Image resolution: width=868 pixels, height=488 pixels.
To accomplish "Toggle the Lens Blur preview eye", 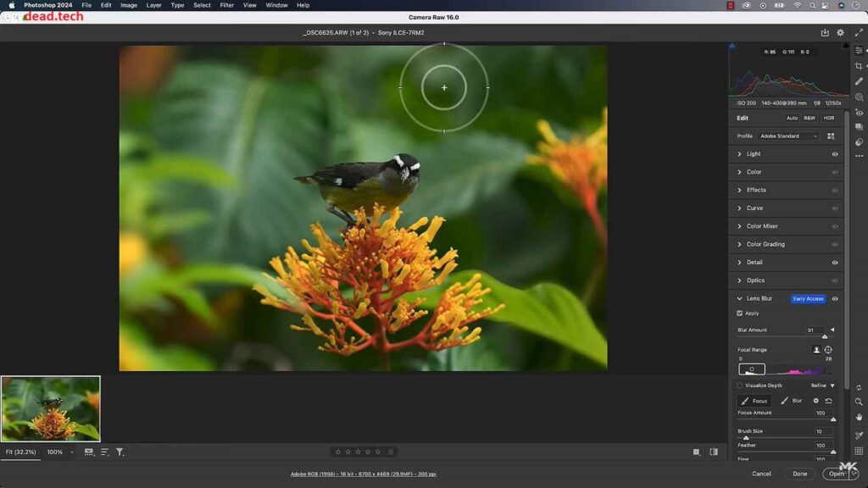I will 834,299.
